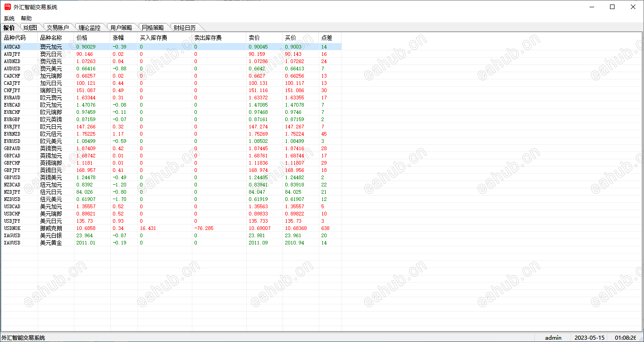Select the XAUUSD symbol code
Viewport: 644px width, 342px height.
(x=12, y=243)
